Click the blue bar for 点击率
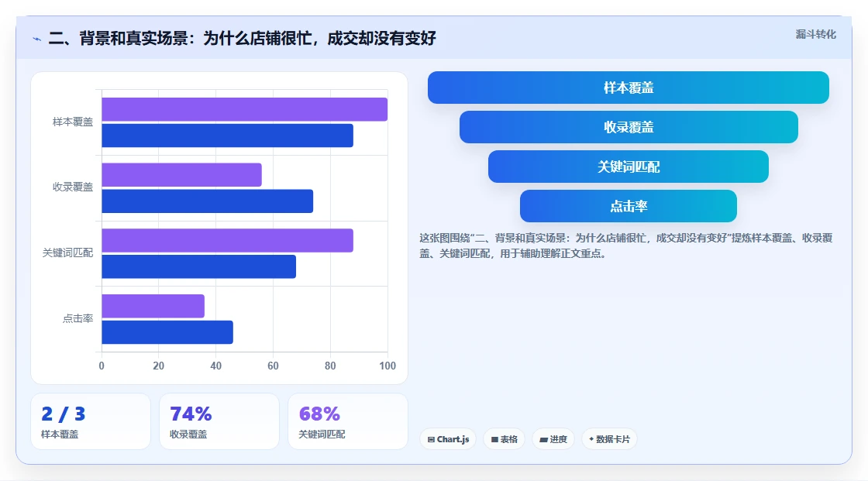The width and height of the screenshot is (868, 481). (167, 332)
